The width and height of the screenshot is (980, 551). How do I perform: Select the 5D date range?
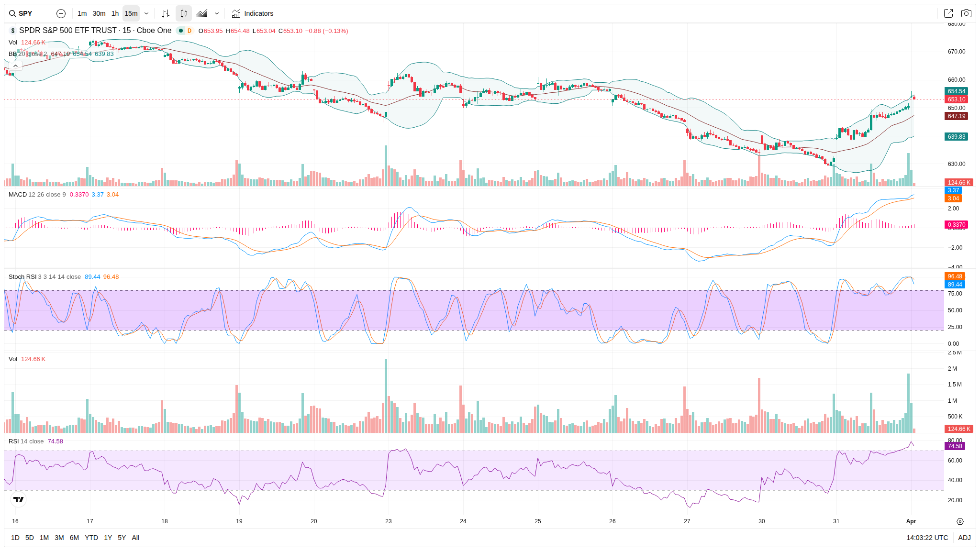pyautogui.click(x=30, y=538)
